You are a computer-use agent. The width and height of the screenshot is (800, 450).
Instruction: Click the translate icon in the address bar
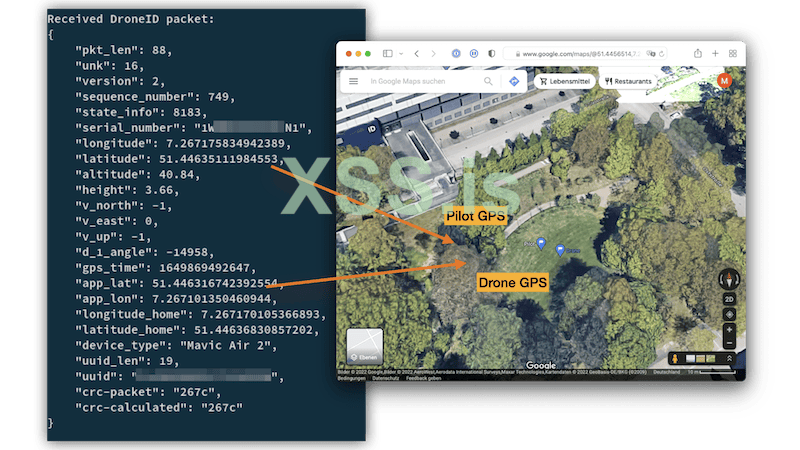pyautogui.click(x=651, y=54)
